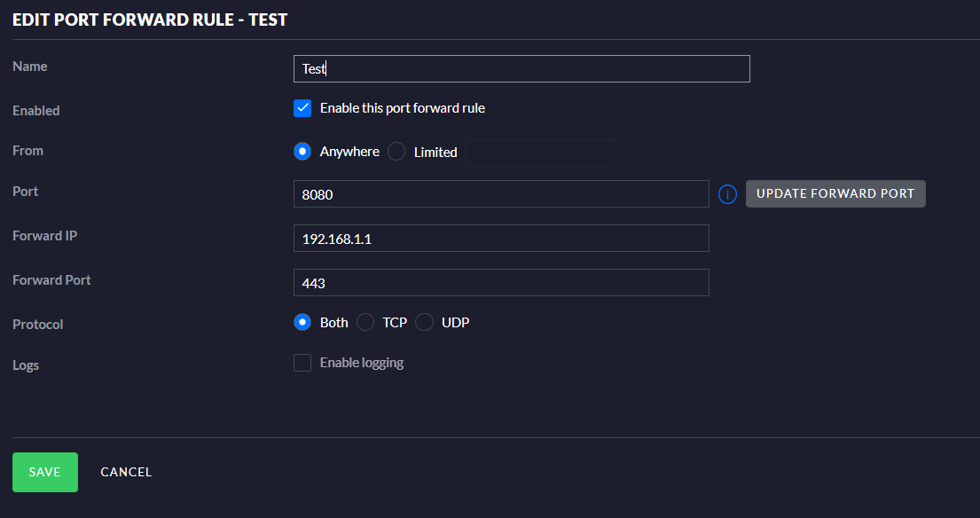Select the Anywhere radio option
980x518 pixels.
302,152
